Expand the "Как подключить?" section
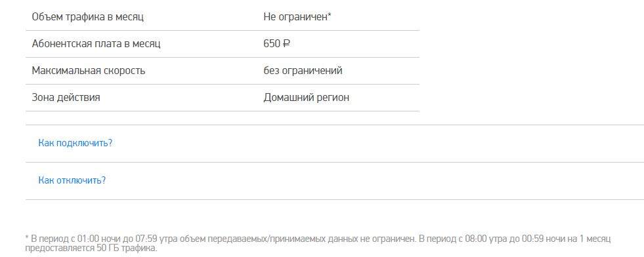The height and width of the screenshot is (257, 644). tap(75, 143)
